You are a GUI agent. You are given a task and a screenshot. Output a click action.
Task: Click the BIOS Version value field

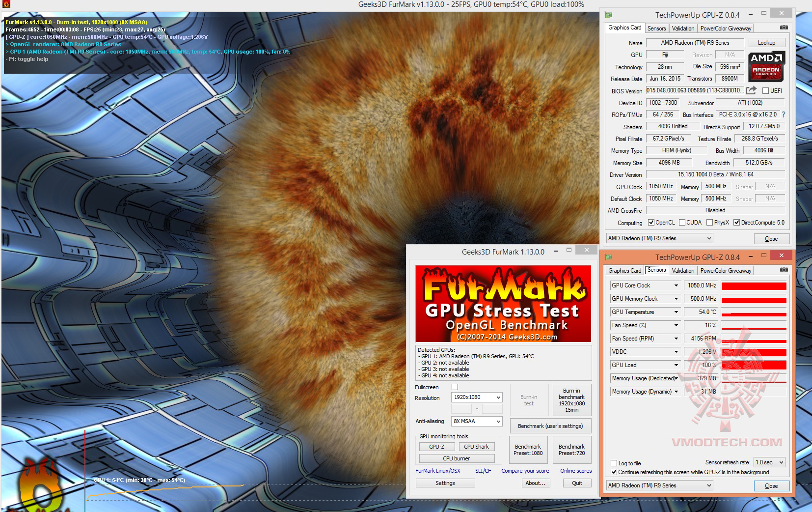pos(695,90)
